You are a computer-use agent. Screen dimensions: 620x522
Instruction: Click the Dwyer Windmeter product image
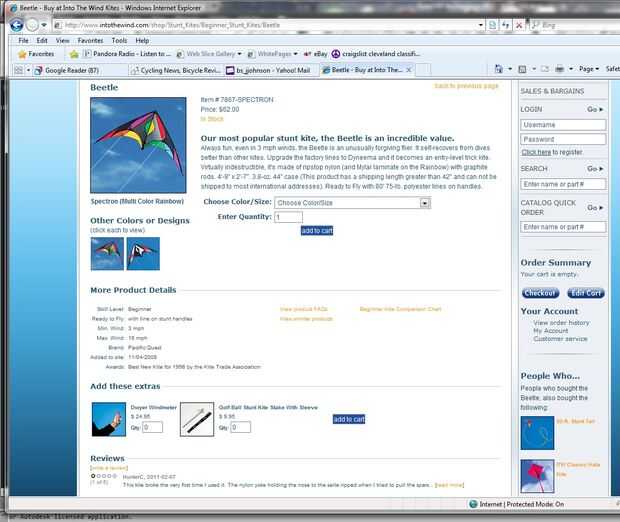point(109,419)
